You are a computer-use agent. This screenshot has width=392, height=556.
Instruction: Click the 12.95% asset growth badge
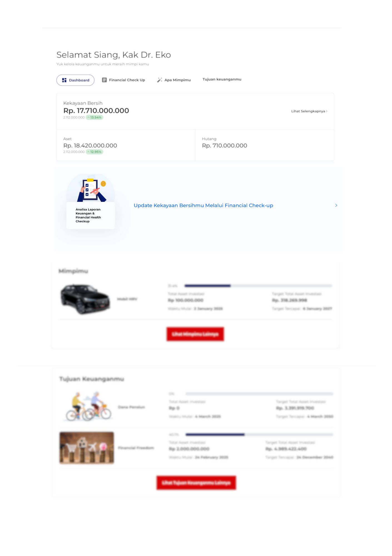pos(95,152)
